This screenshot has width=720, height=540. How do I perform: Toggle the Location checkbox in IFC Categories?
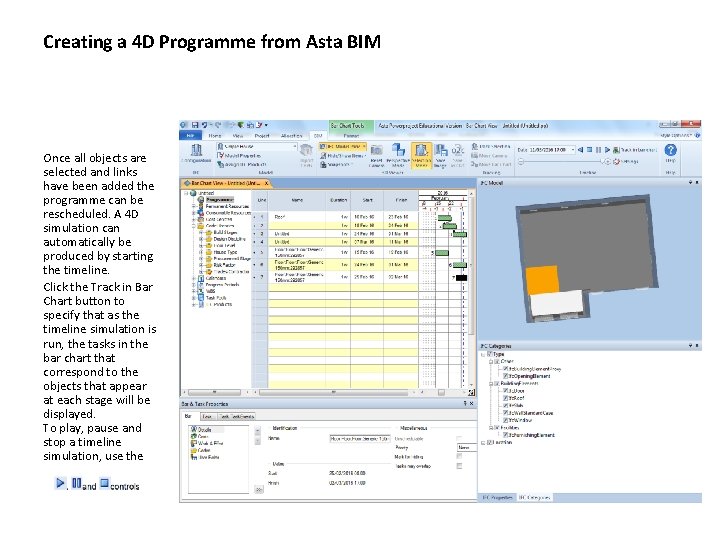[489, 442]
